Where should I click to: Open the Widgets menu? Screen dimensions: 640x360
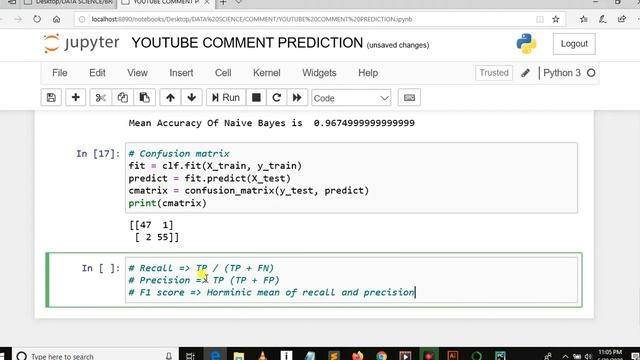(x=319, y=73)
